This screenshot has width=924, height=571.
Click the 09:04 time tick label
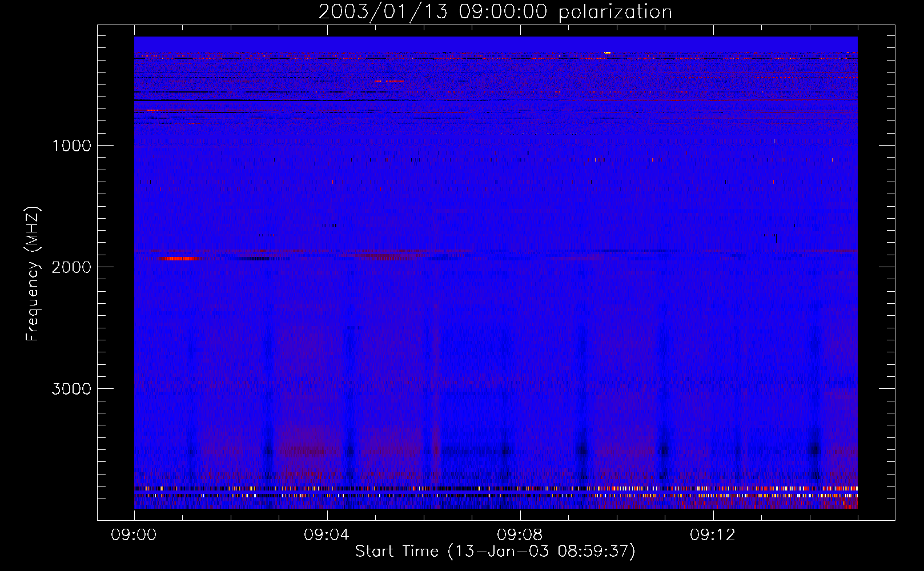(x=327, y=535)
